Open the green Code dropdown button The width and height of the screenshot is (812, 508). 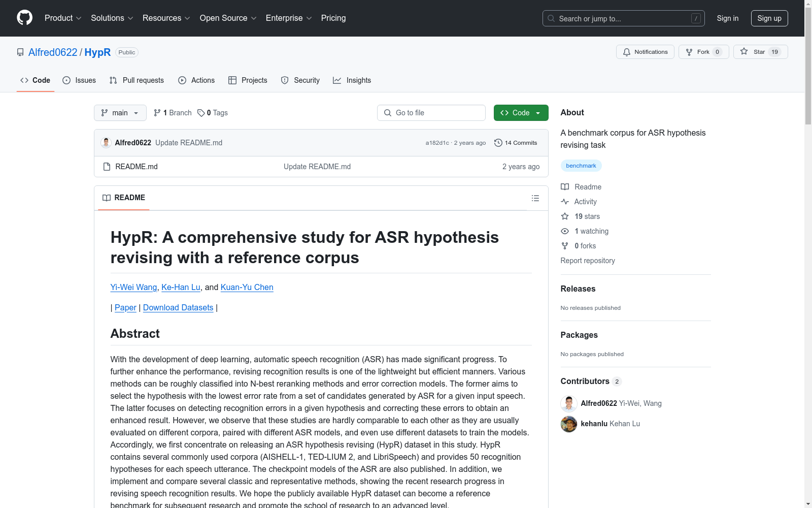(521, 113)
